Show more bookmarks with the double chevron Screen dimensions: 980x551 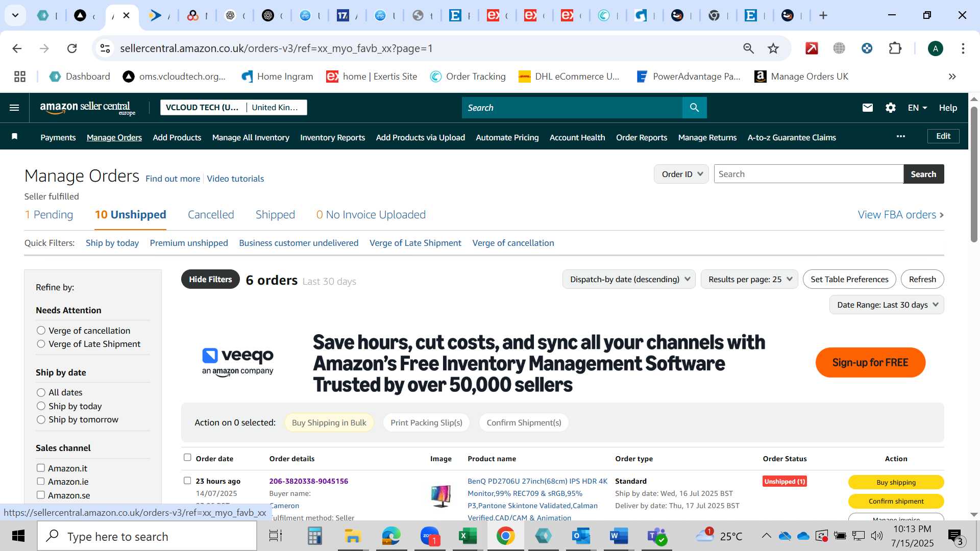[x=952, y=77]
